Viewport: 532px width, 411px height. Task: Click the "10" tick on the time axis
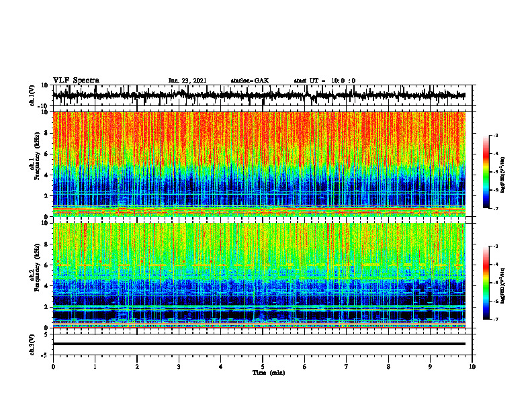[x=472, y=367]
